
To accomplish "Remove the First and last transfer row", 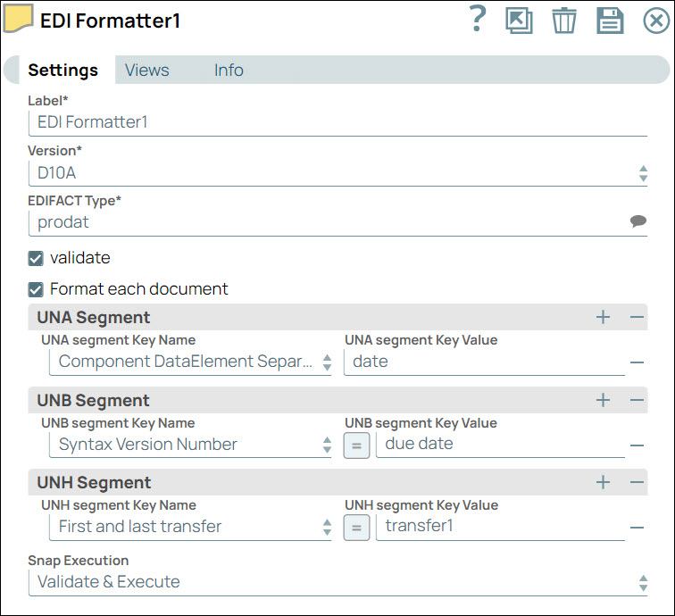I will tap(637, 528).
